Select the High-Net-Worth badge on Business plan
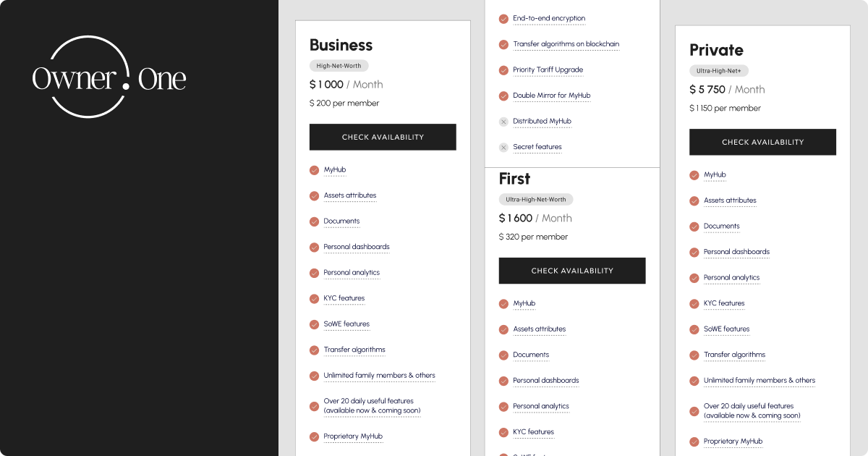 click(339, 65)
